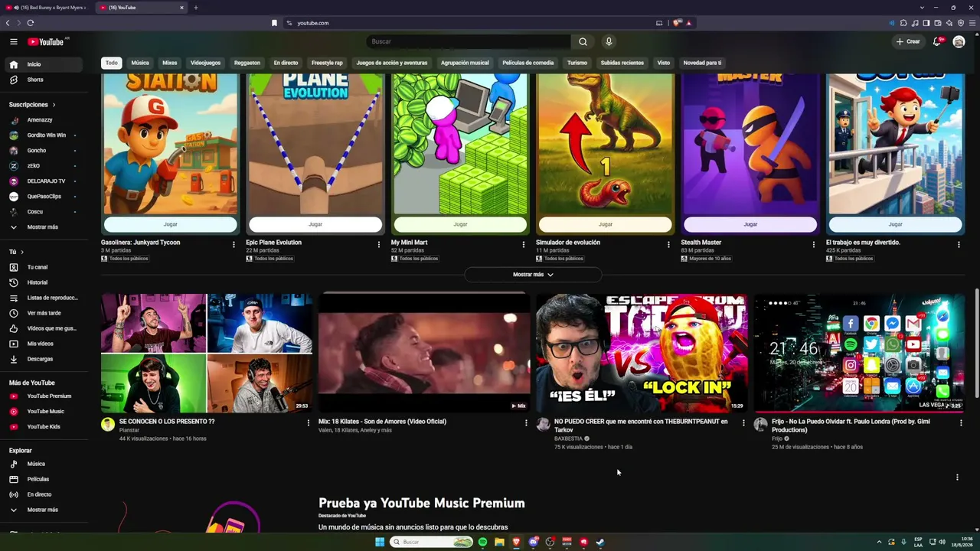Open YouTube Kids in the sidebar
Viewport: 980px width, 551px height.
(43, 426)
